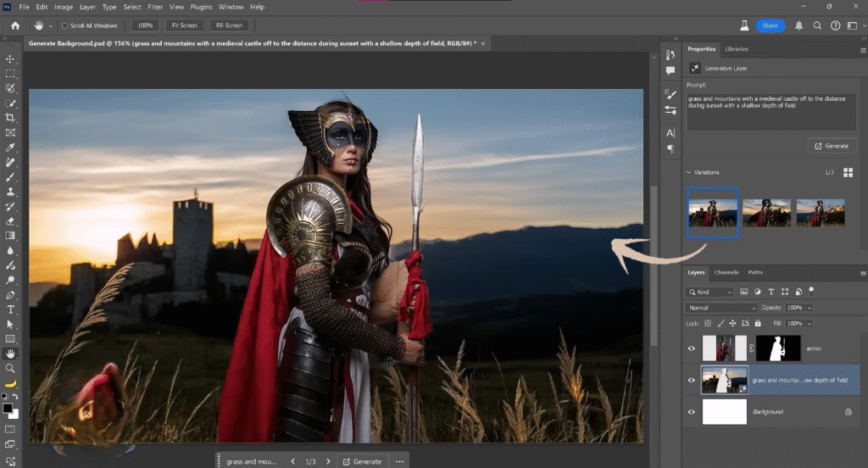
Task: Open the Hand tool preset dropdown
Action: coord(50,26)
